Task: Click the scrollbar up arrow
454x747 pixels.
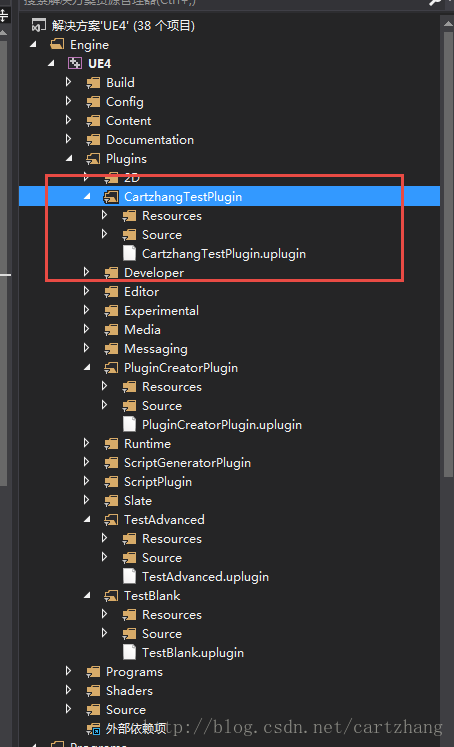Action: [x=448, y=22]
